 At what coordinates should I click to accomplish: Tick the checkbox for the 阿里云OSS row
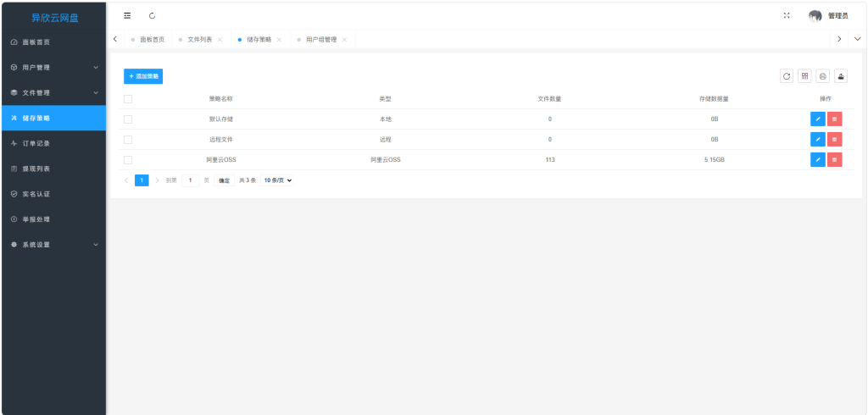click(x=128, y=160)
